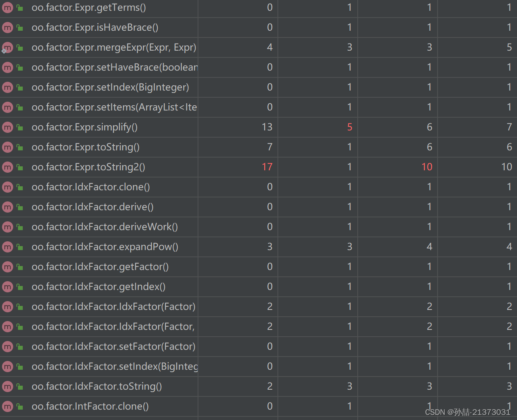
Task: Click green public lock icon on IdxFactor.expandPow() row
Action: coord(20,247)
